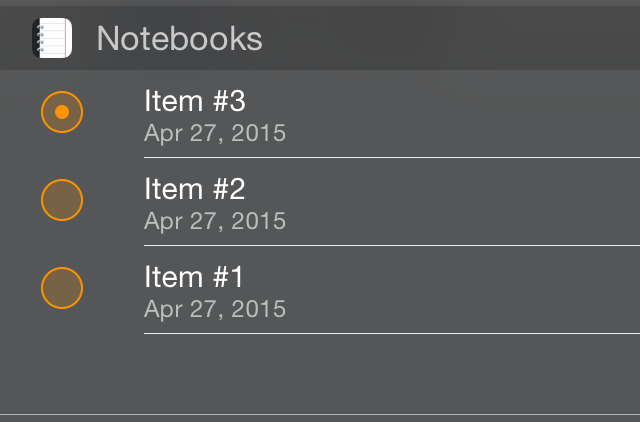Viewport: 640px width, 422px height.
Task: Click the separator line beneath Item #3
Action: click(x=392, y=157)
